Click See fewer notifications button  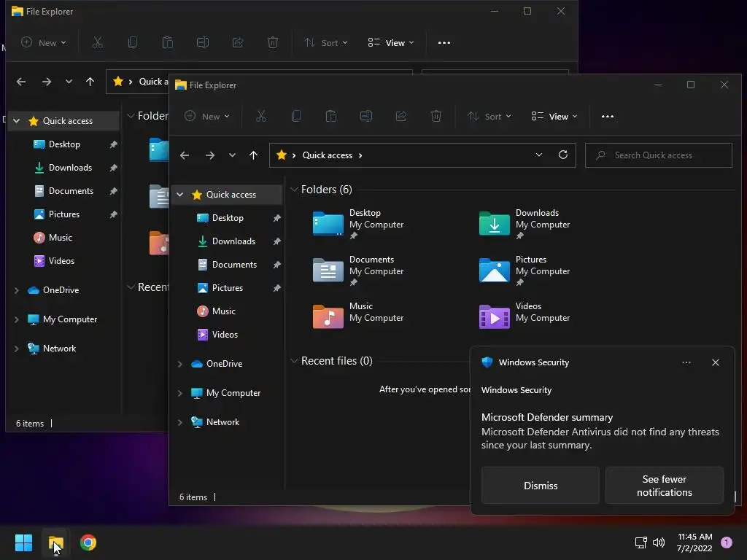click(x=664, y=485)
